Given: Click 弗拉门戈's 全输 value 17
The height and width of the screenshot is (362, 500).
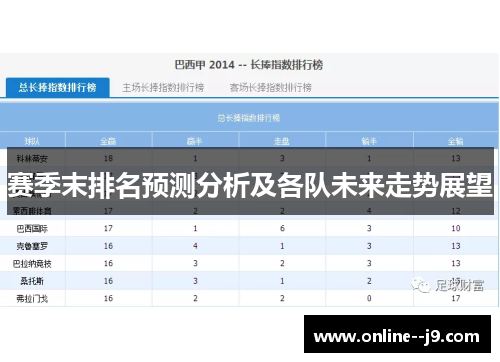Looking at the screenshot, I should pos(456,298).
